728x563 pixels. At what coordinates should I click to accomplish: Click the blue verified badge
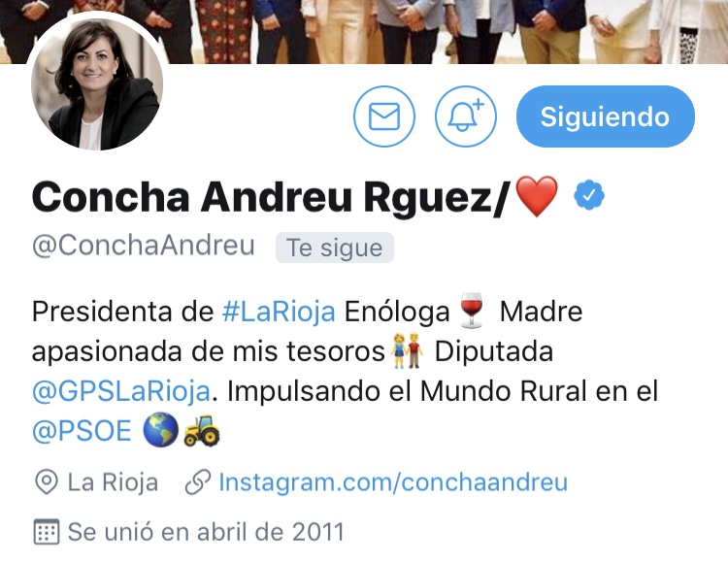pos(589,195)
